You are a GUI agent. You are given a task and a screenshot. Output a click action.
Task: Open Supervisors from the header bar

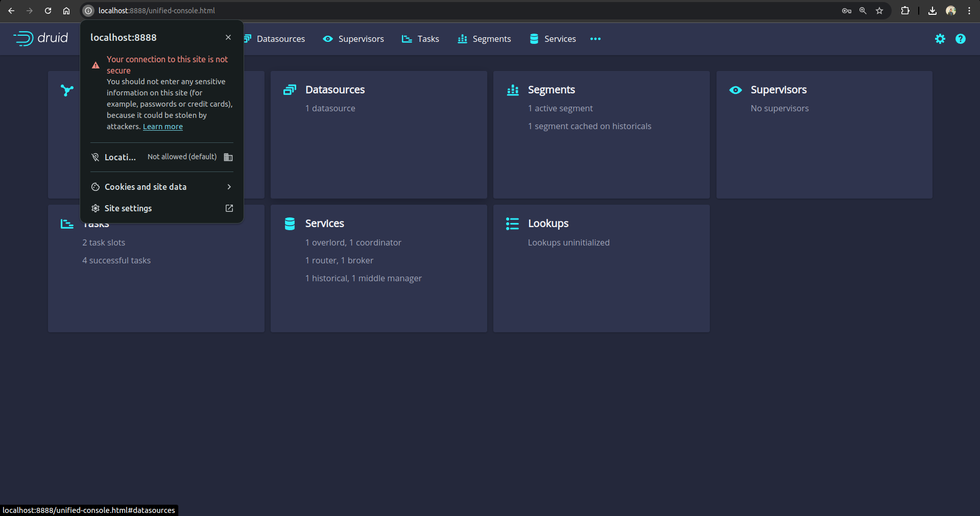(353, 39)
